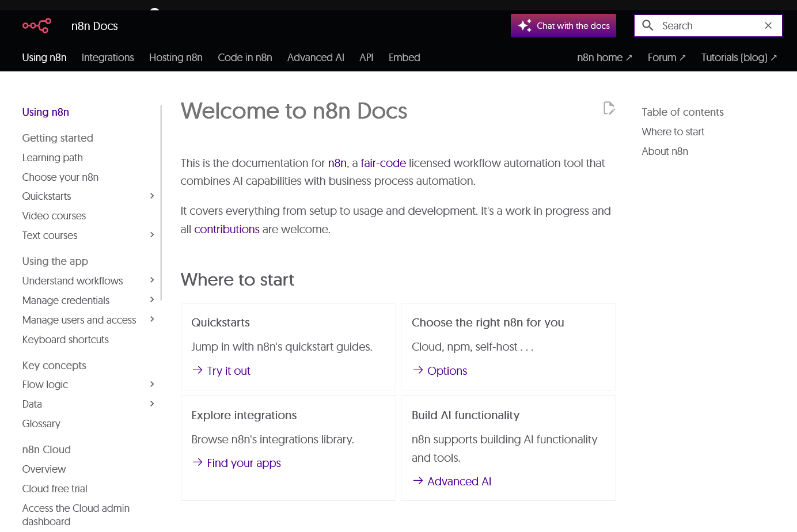The width and height of the screenshot is (797, 532).
Task: Expand the Data sidebar section
Action: pos(152,404)
